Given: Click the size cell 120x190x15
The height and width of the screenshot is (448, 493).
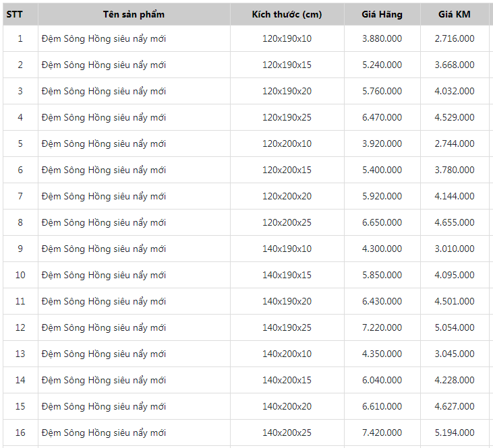Looking at the screenshot, I should pos(287,65).
